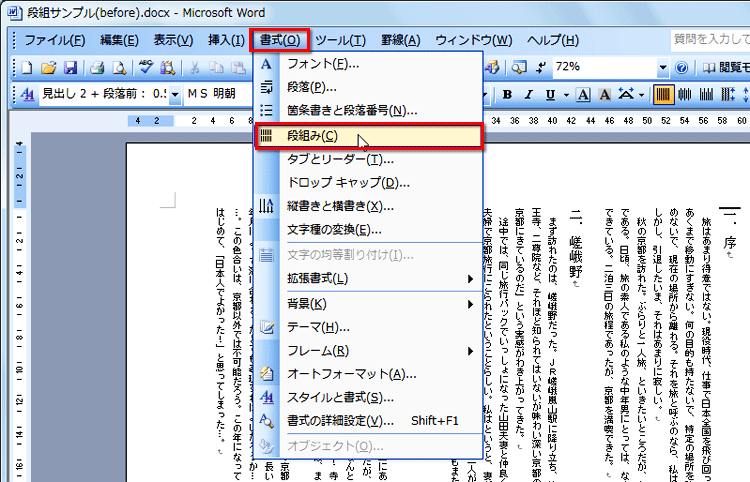Click the Font menu entry's A icon

(266, 64)
